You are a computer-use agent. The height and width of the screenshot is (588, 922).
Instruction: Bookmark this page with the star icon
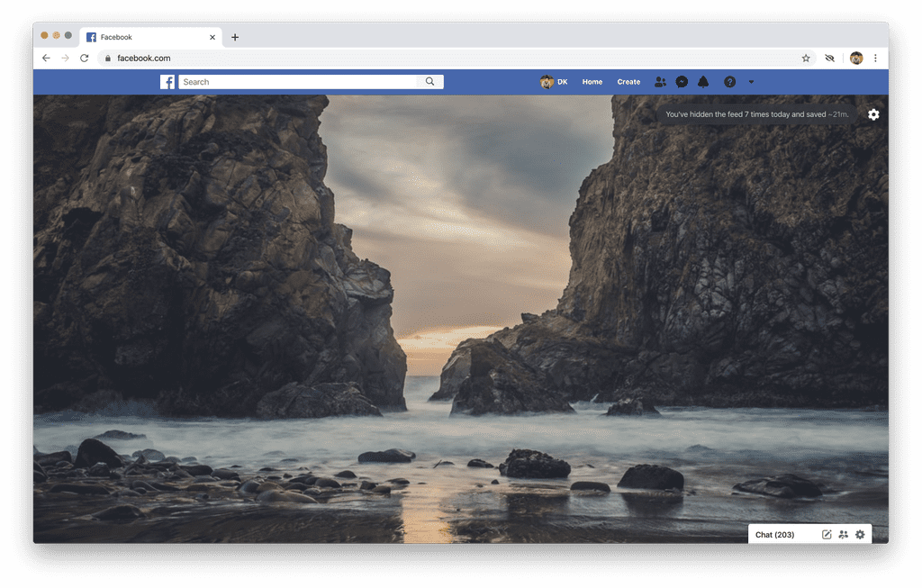click(x=806, y=59)
